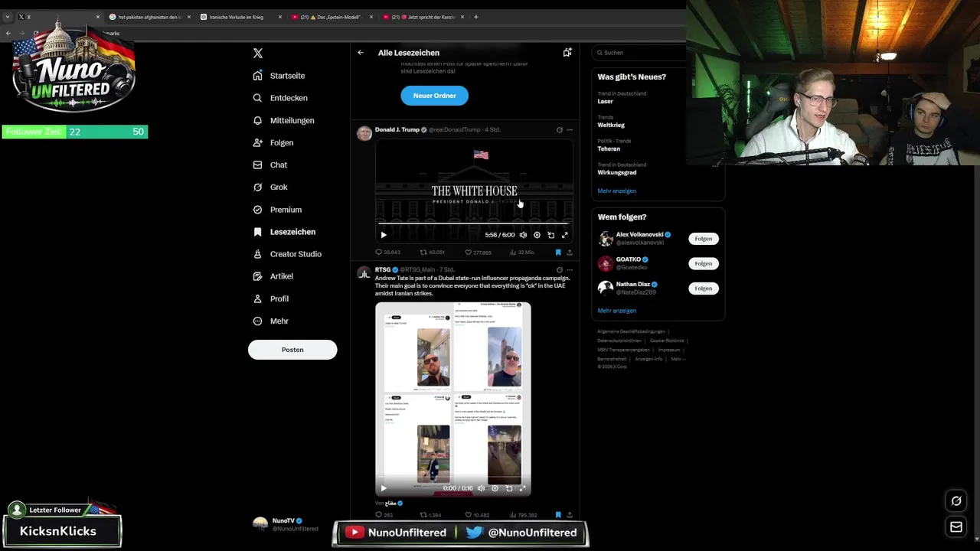Open Creator Studio in sidebar

287,254
